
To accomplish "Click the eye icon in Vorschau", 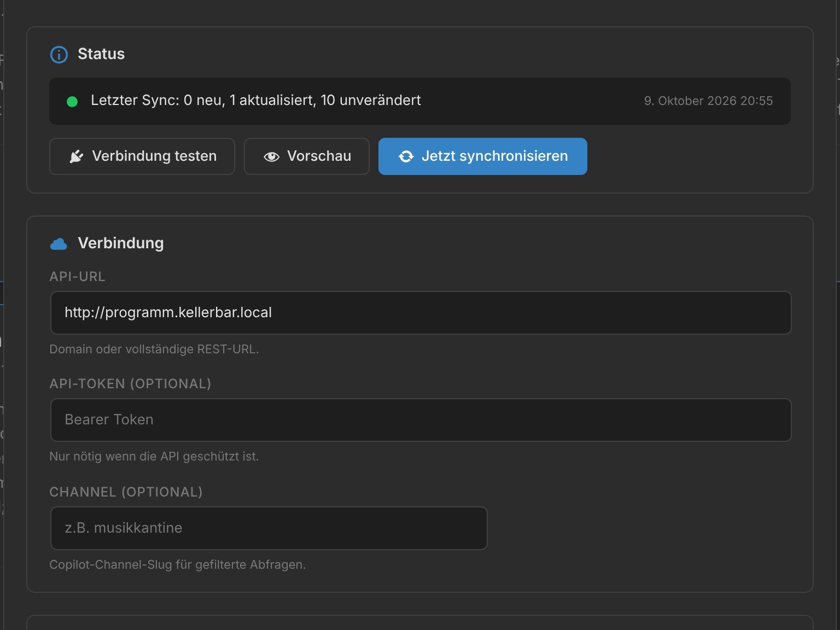I will [x=272, y=157].
